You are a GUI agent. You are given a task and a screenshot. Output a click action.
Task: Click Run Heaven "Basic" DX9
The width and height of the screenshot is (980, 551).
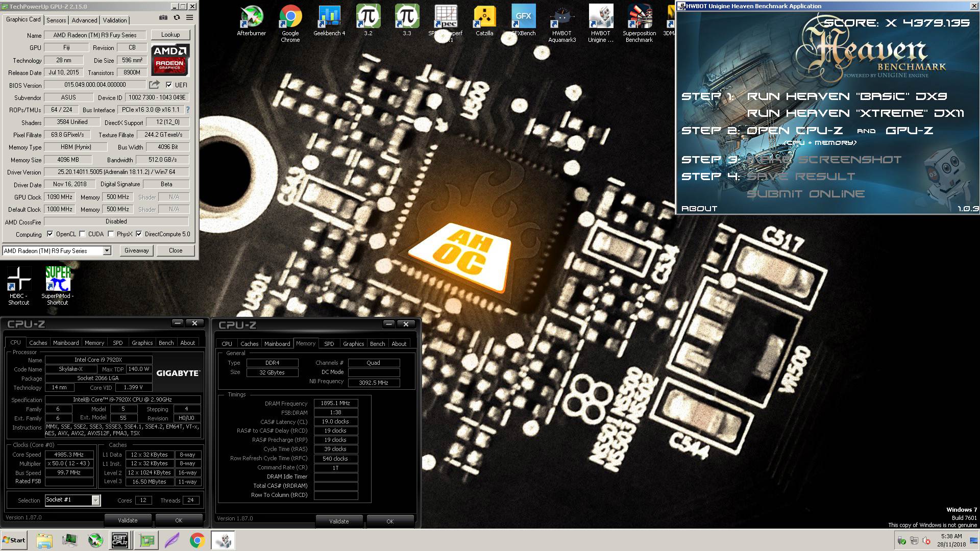pyautogui.click(x=847, y=96)
